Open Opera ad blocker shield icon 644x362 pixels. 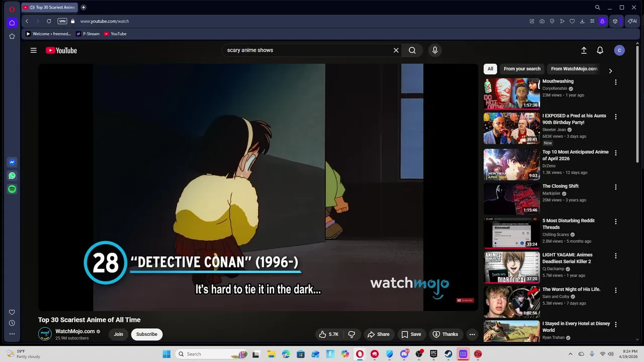point(552,21)
